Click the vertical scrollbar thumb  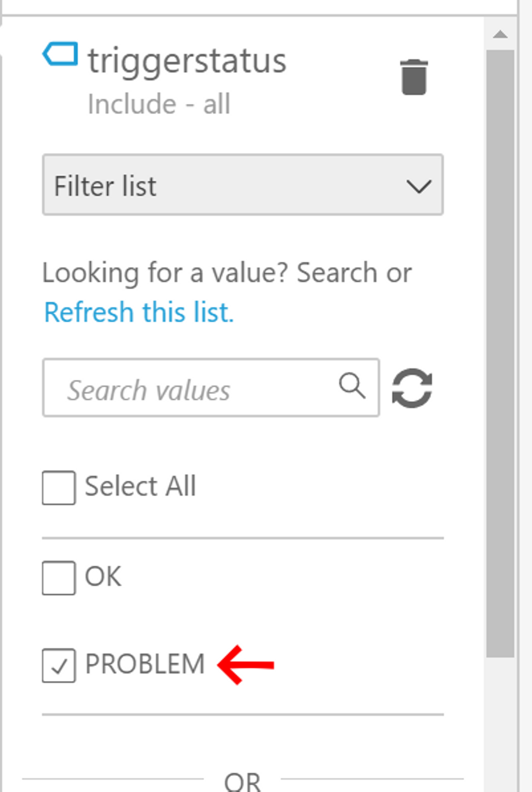coord(500,351)
